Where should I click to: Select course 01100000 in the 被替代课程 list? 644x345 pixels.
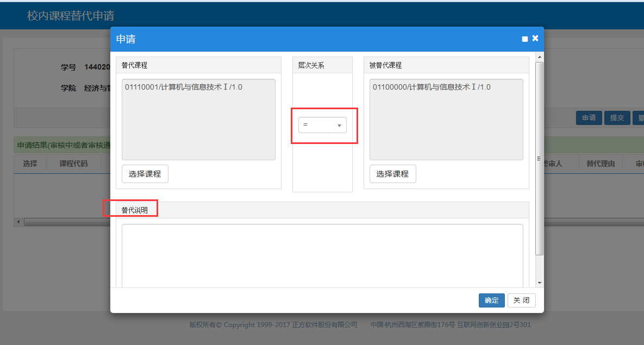point(432,87)
